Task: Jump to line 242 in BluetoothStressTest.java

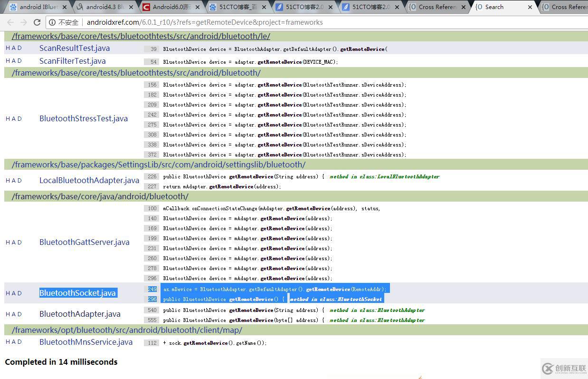Action: (152, 115)
